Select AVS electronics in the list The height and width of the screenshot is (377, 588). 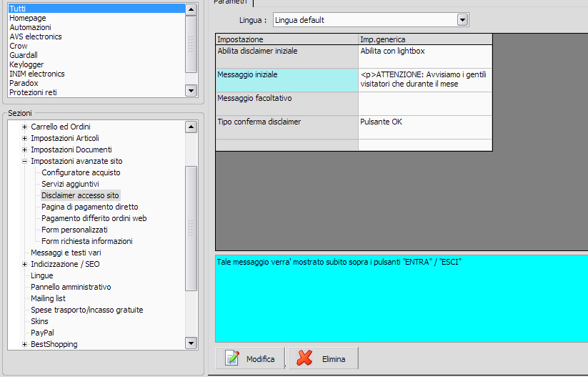96,36
